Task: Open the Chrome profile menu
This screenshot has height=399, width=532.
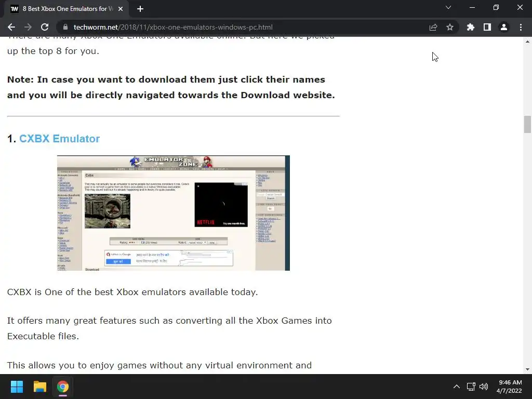Action: click(x=504, y=27)
